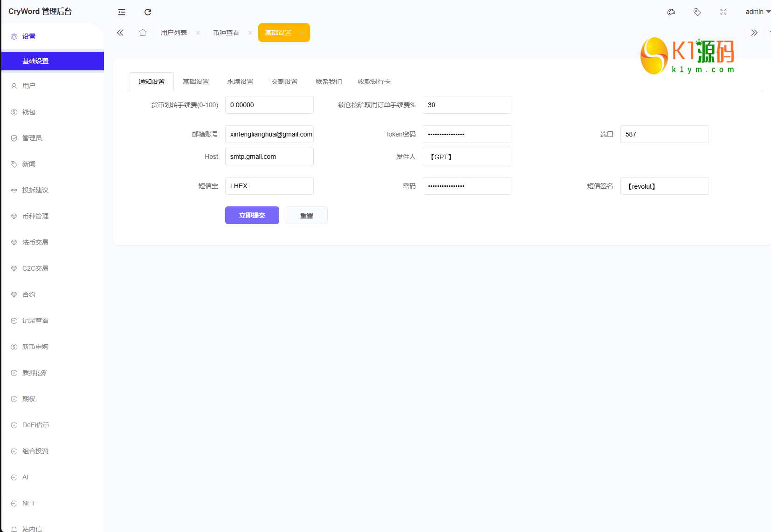This screenshot has height=532, width=771.
Task: Open the theme palette icon
Action: 671,12
